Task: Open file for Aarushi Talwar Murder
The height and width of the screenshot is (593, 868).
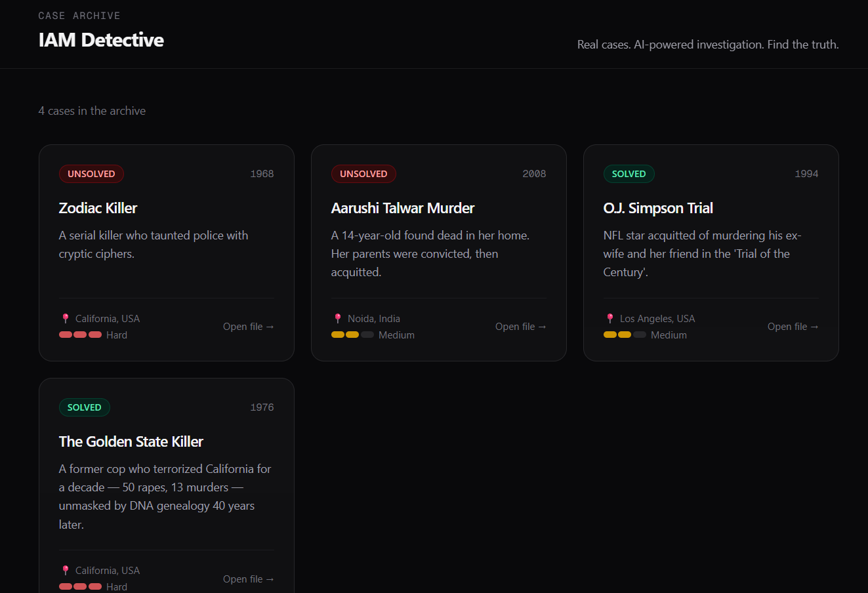Action: 520,327
